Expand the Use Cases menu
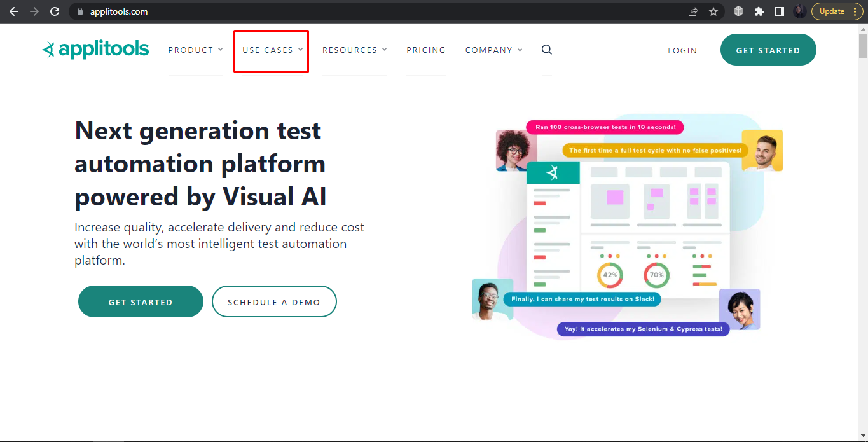 [273, 50]
